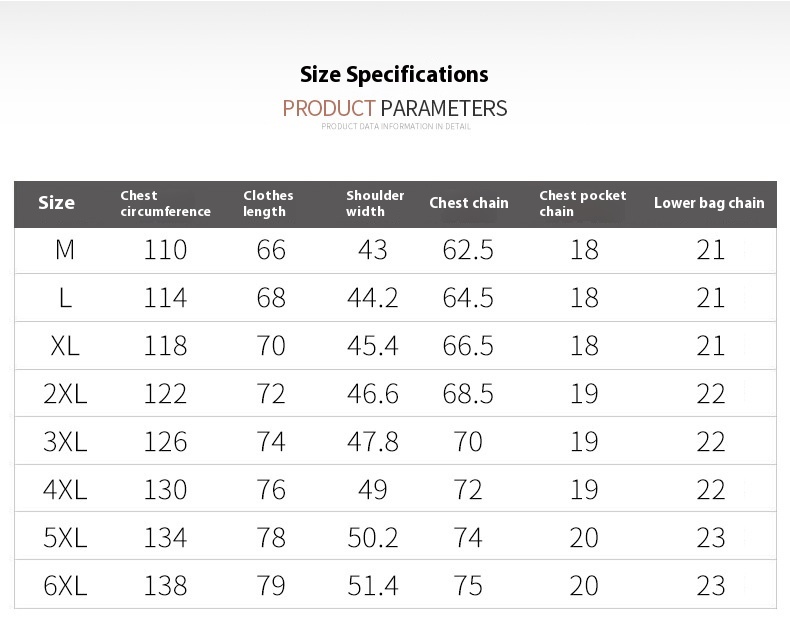Screen dimensions: 790x624
Task: Click the 2XL size row label
Action: 65,394
